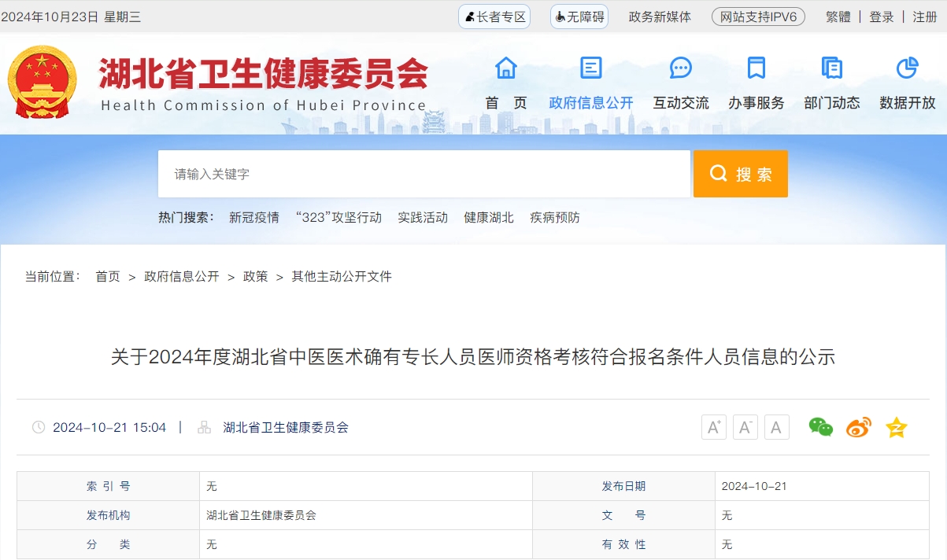Image resolution: width=947 pixels, height=560 pixels.
Task: Click the 登录 login link
Action: click(882, 17)
